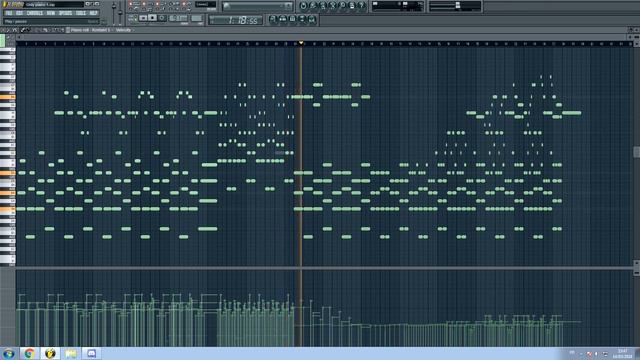Image resolution: width=640 pixels, height=360 pixels.
Task: Show the mixer window icon
Action: tap(312, 20)
